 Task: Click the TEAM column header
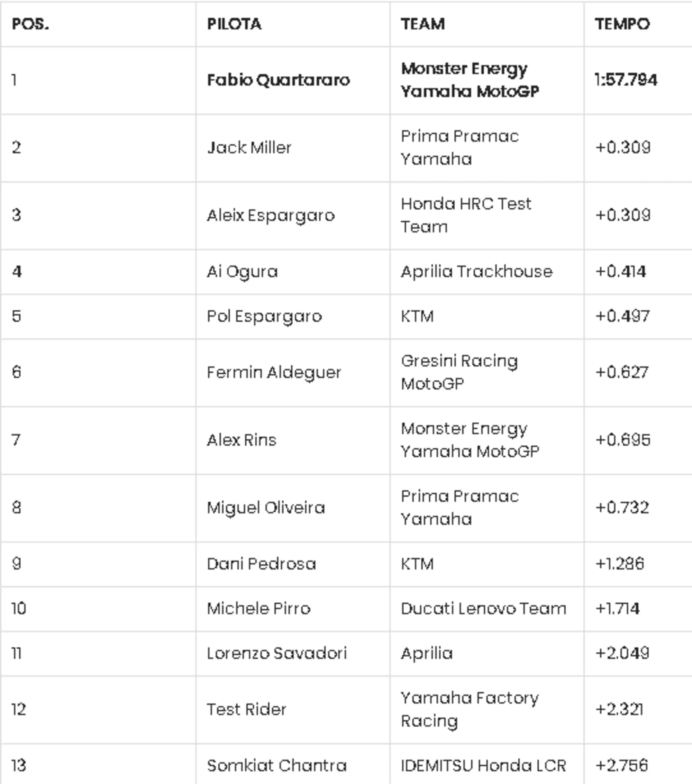[x=423, y=24]
